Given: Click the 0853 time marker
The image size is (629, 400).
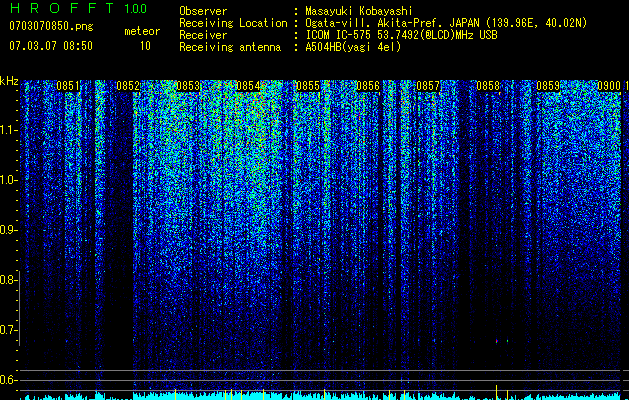Looking at the screenshot, I should coord(188,86).
